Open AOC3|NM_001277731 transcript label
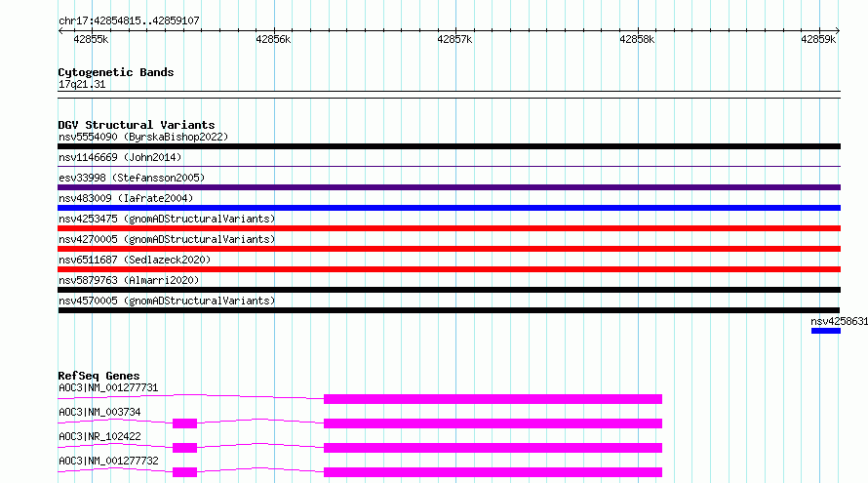 (108, 387)
